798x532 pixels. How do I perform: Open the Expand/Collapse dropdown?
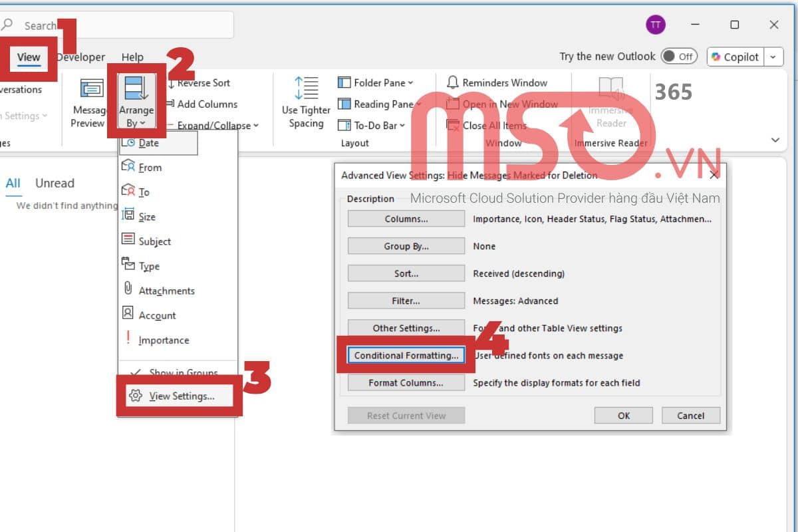click(x=213, y=125)
